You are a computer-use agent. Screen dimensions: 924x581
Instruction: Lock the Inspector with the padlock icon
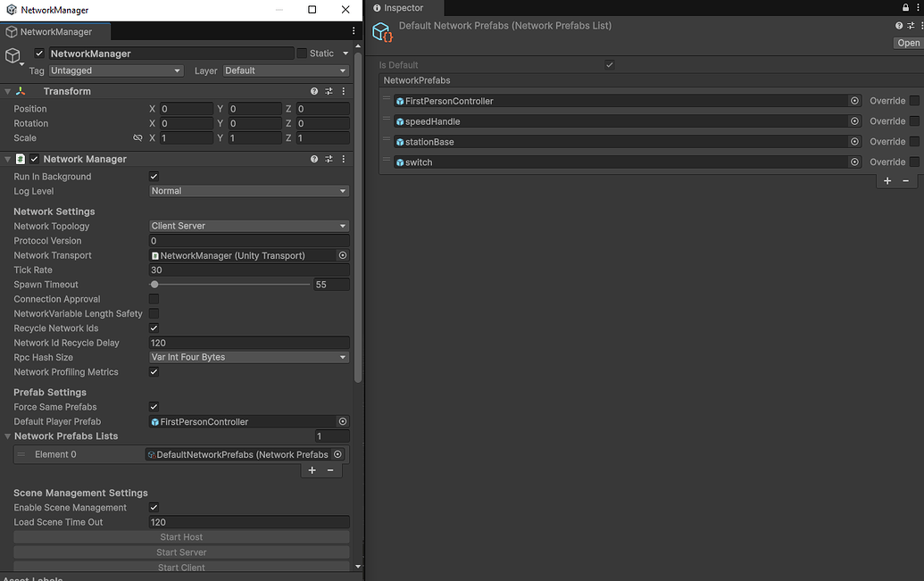(905, 7)
